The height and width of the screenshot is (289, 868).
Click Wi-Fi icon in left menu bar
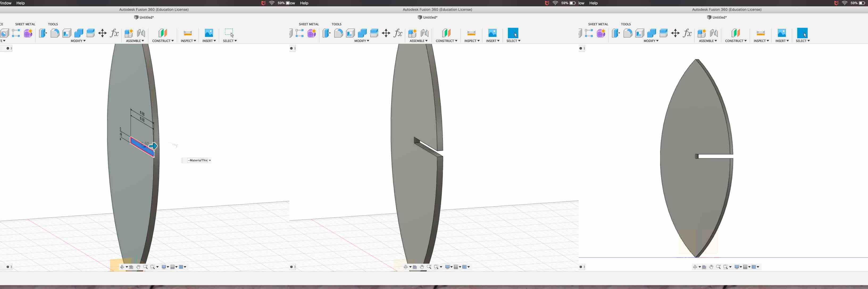click(x=272, y=3)
